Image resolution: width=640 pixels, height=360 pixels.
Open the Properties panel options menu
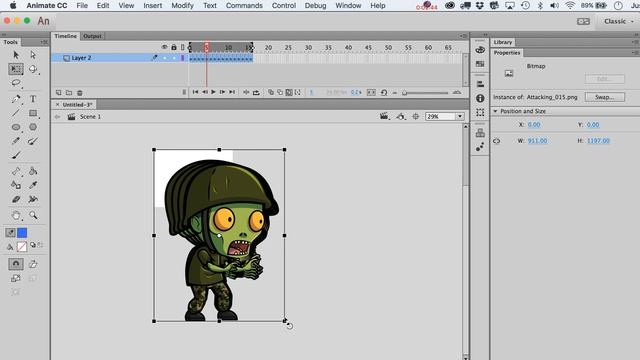635,53
